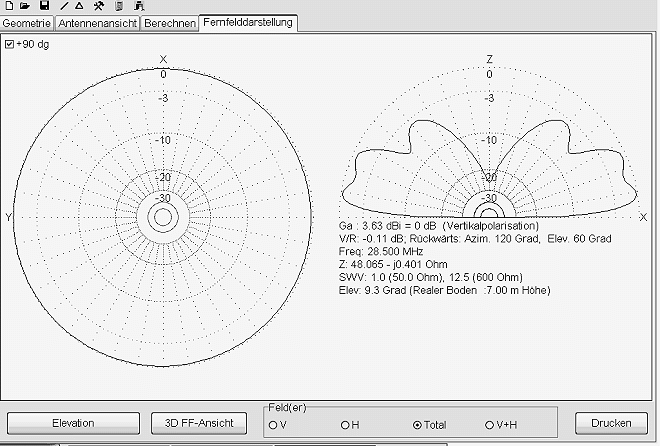Click the new file icon
The height and width of the screenshot is (446, 660).
[9, 6]
